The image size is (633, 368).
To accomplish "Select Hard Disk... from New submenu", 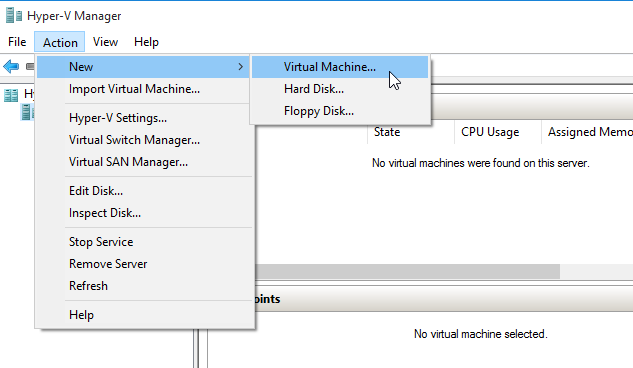I will [x=340, y=89].
